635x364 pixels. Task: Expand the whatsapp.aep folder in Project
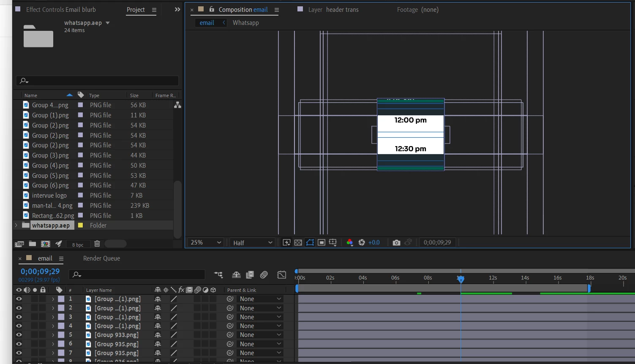[x=16, y=225]
